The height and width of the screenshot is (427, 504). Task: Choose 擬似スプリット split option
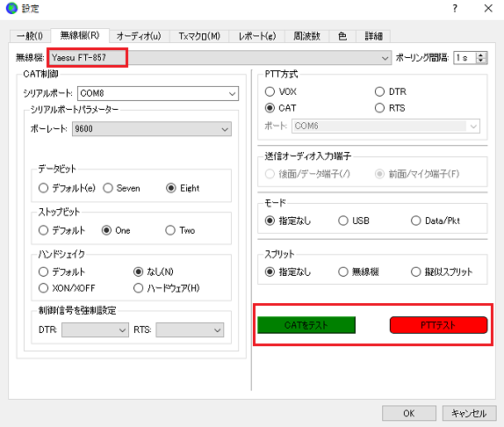pyautogui.click(x=442, y=272)
